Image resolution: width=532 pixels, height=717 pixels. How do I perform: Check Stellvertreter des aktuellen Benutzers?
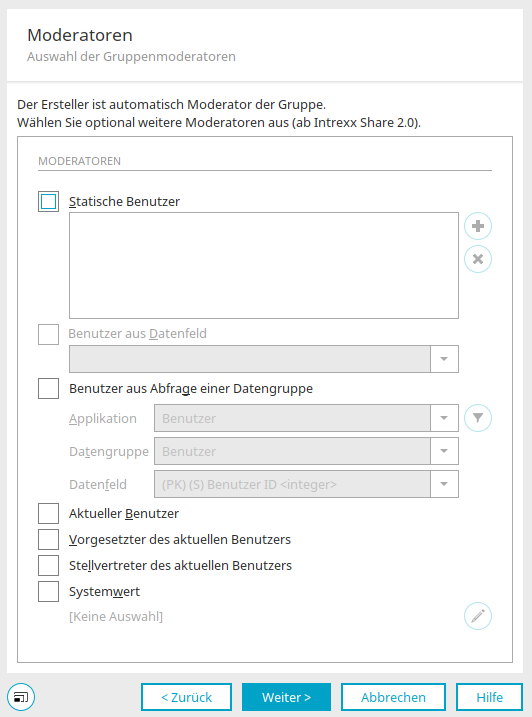48,566
